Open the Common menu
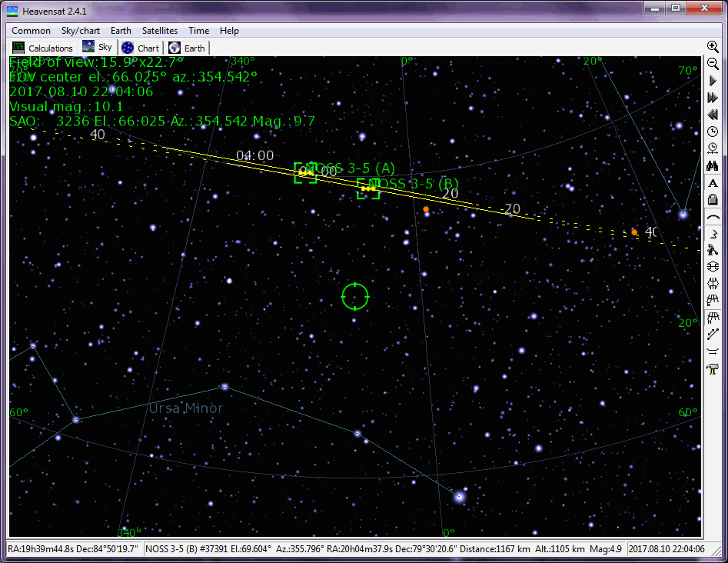Image resolution: width=728 pixels, height=563 pixels. [32, 31]
